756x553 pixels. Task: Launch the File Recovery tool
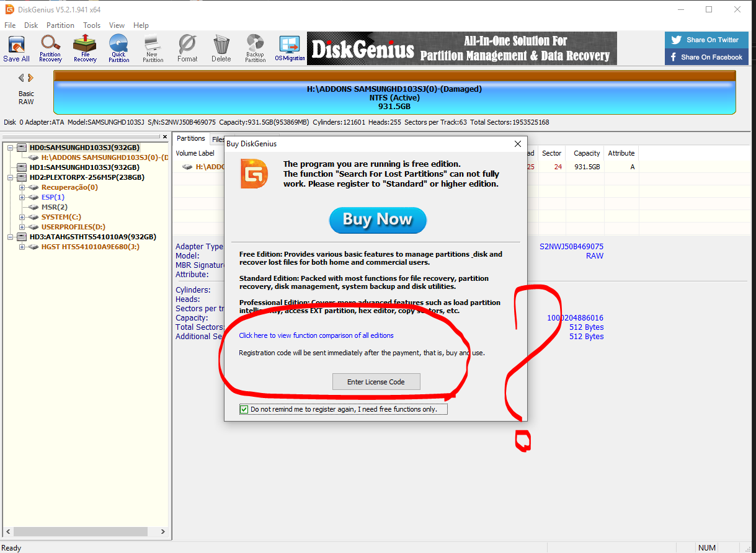coord(85,49)
